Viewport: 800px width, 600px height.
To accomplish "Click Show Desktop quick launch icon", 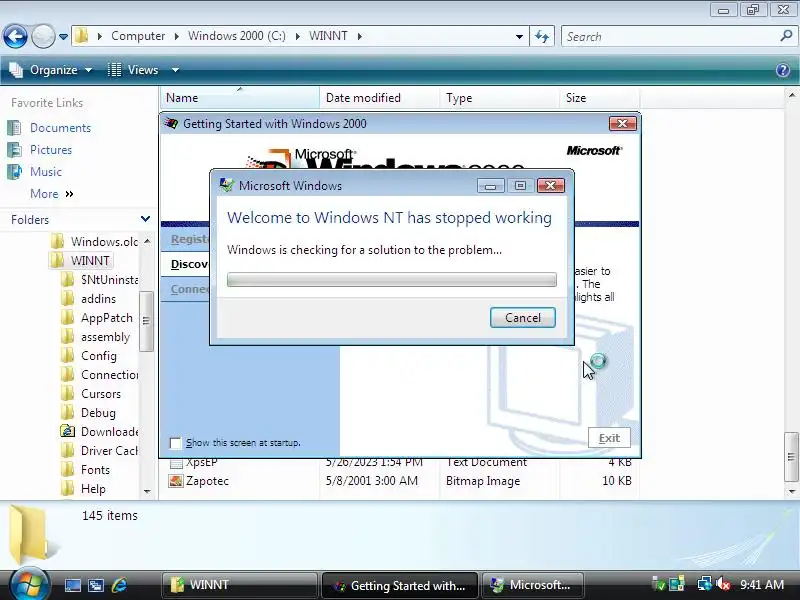I will (72, 585).
